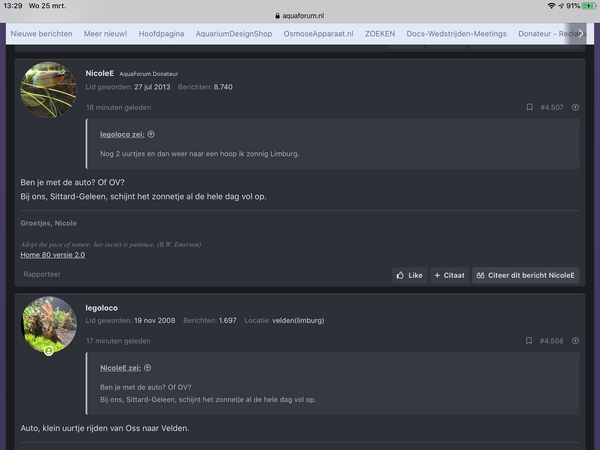Jump to legoloco's quoted post via arrow icon
This screenshot has height=450, width=600.
(151, 134)
